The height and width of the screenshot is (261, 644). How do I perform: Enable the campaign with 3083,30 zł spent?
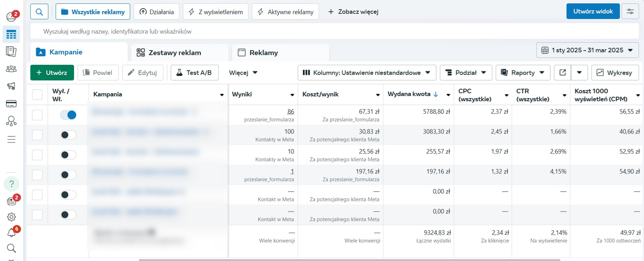(68, 135)
